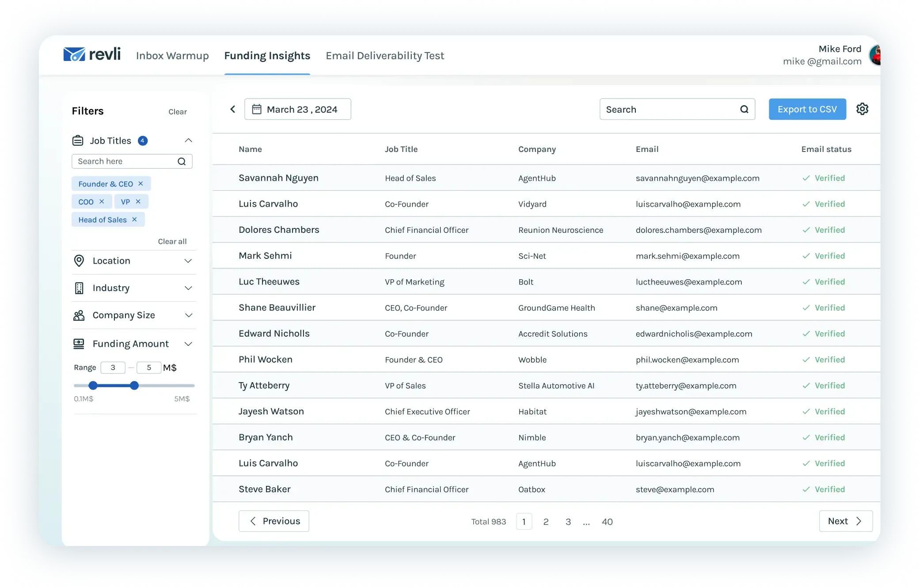Click the Next page button

click(846, 521)
